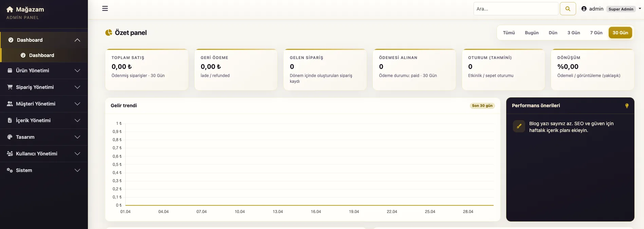Screen dimensions: 644x229
Task: Click the admin username label
Action: pos(596,9)
